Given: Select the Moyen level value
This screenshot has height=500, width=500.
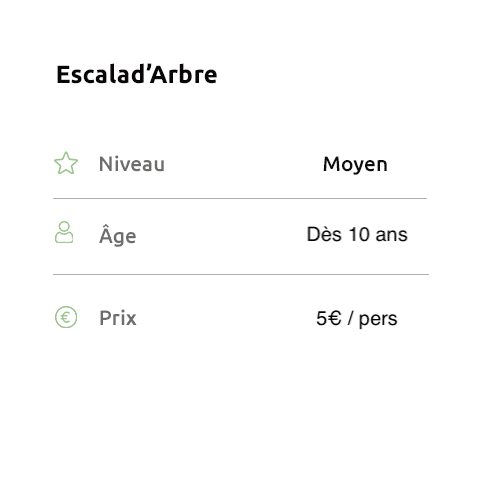Looking at the screenshot, I should pyautogui.click(x=355, y=165).
